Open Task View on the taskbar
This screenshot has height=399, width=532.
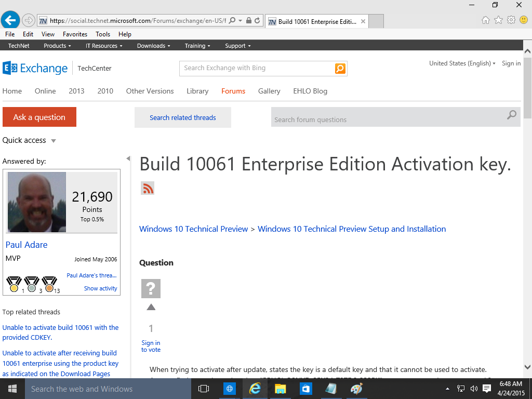[x=204, y=389]
